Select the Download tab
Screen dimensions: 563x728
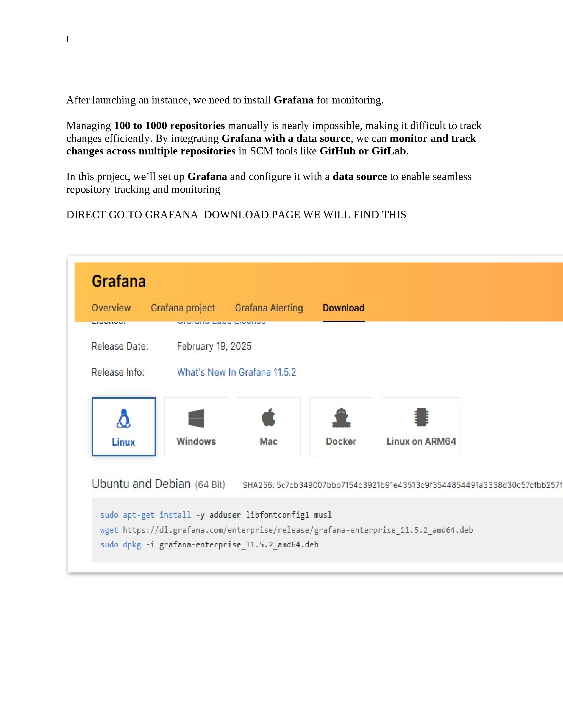point(344,308)
